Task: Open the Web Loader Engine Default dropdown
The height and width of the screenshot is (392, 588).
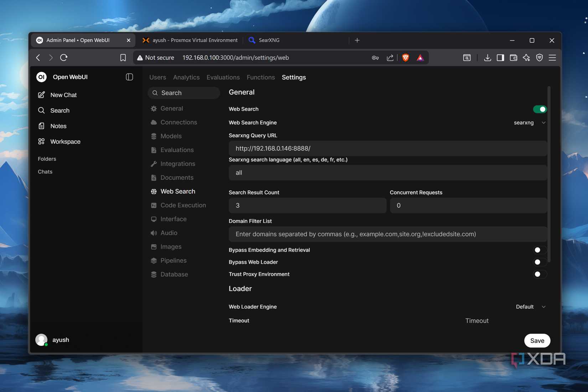Action: [x=531, y=307]
